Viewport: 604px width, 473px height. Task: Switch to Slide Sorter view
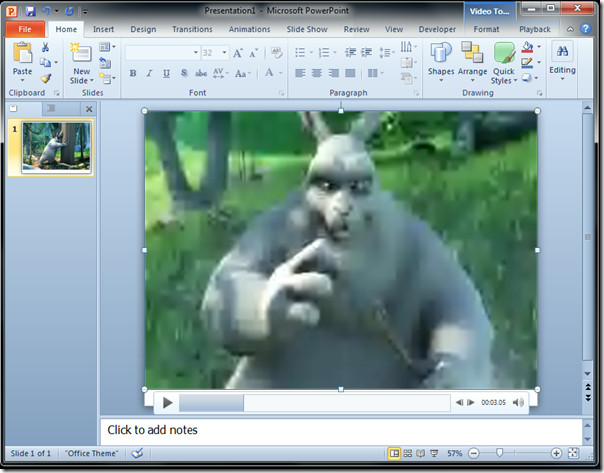[x=408, y=453]
